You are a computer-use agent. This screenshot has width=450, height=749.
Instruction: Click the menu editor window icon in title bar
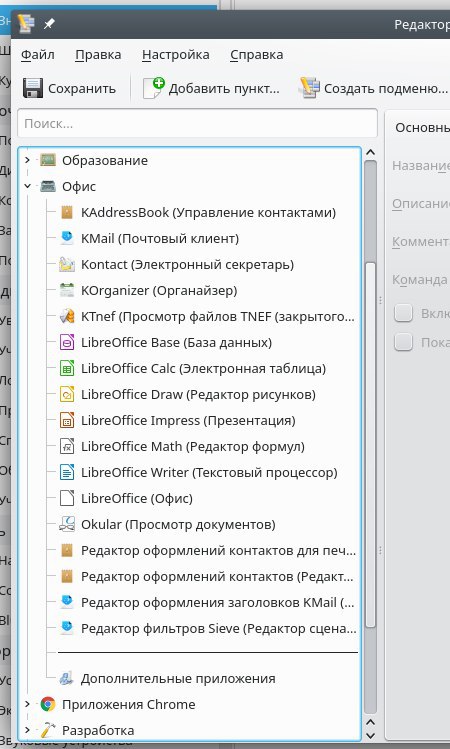tap(26, 23)
